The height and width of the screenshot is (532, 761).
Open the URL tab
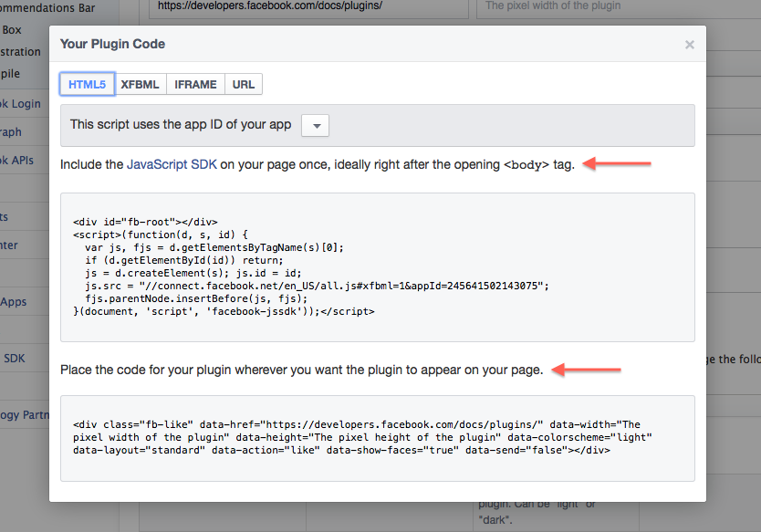point(243,85)
